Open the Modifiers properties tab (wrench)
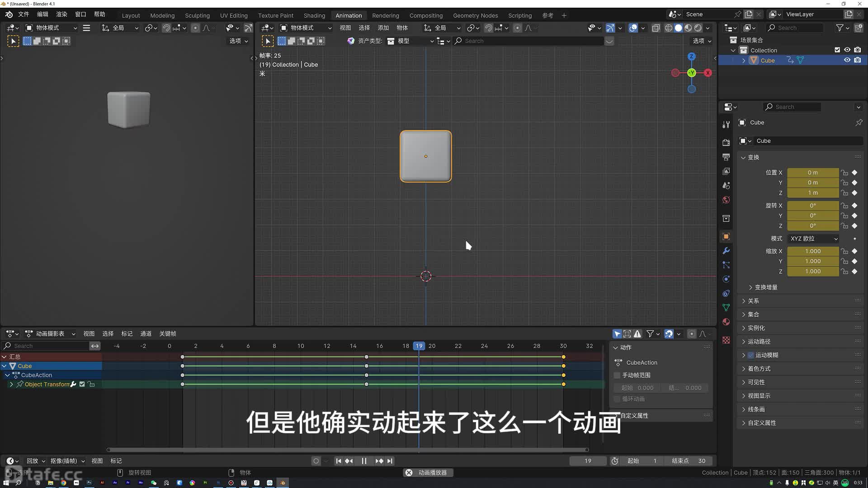Image resolution: width=868 pixels, height=488 pixels. (x=726, y=251)
